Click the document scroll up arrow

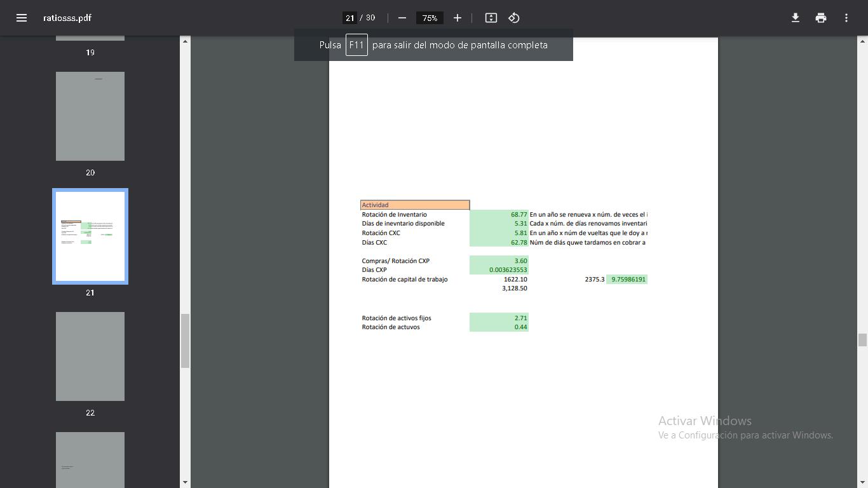(x=863, y=41)
